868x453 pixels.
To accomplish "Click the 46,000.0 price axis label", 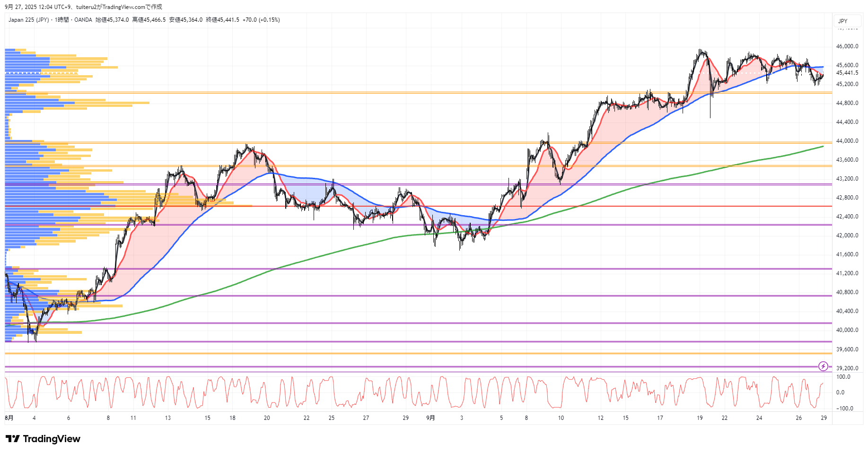I will (847, 46).
